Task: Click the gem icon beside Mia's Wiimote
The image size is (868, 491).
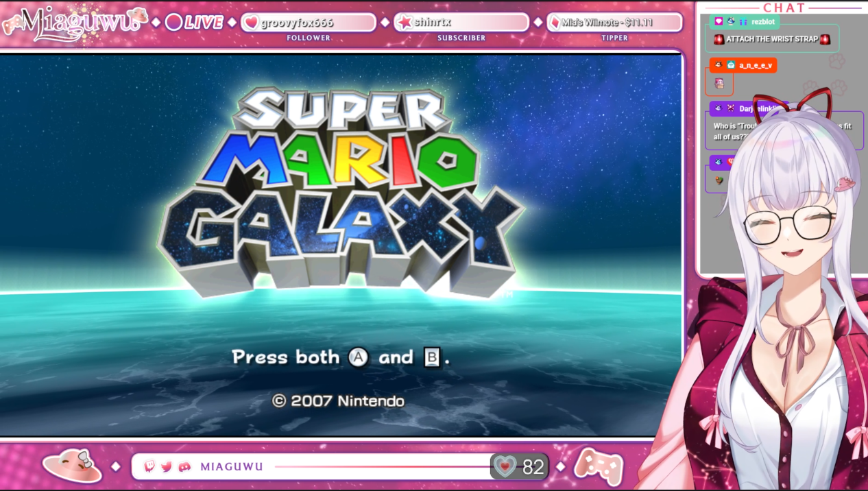Action: point(554,22)
